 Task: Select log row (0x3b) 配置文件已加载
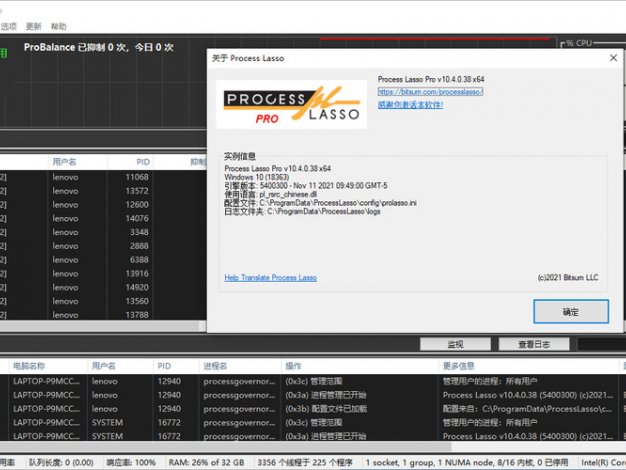tap(313, 409)
